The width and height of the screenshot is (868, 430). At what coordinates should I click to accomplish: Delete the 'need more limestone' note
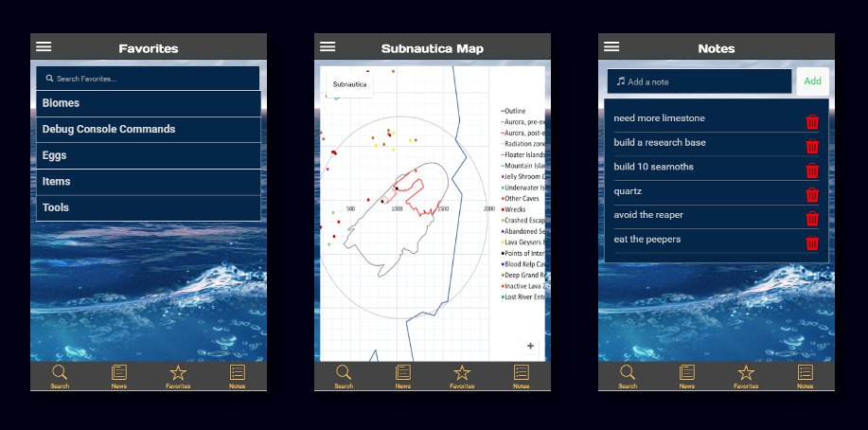[812, 122]
